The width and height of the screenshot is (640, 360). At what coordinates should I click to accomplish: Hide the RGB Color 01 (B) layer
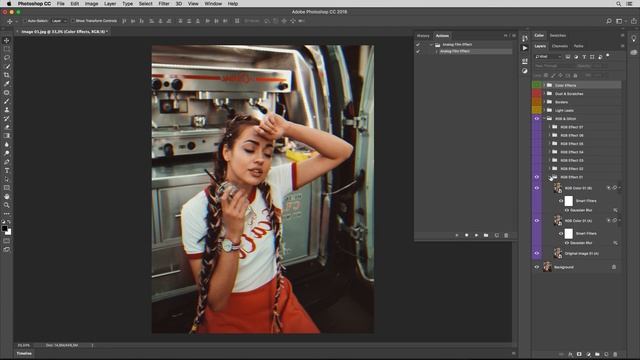[x=537, y=188]
